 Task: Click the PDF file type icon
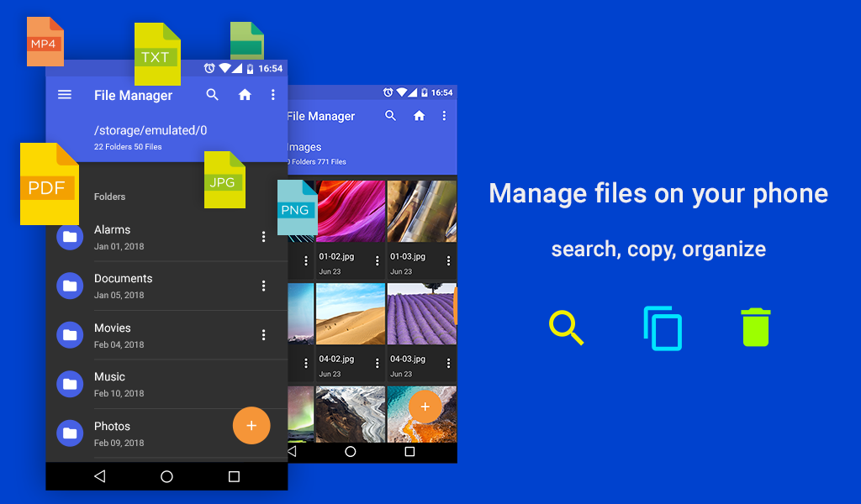pyautogui.click(x=50, y=184)
